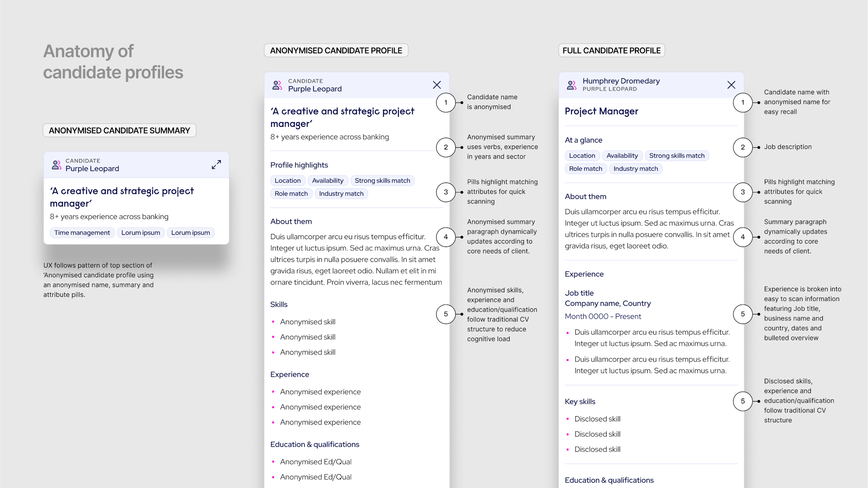Click annotation marker 4 beside anonymised About them

(446, 237)
